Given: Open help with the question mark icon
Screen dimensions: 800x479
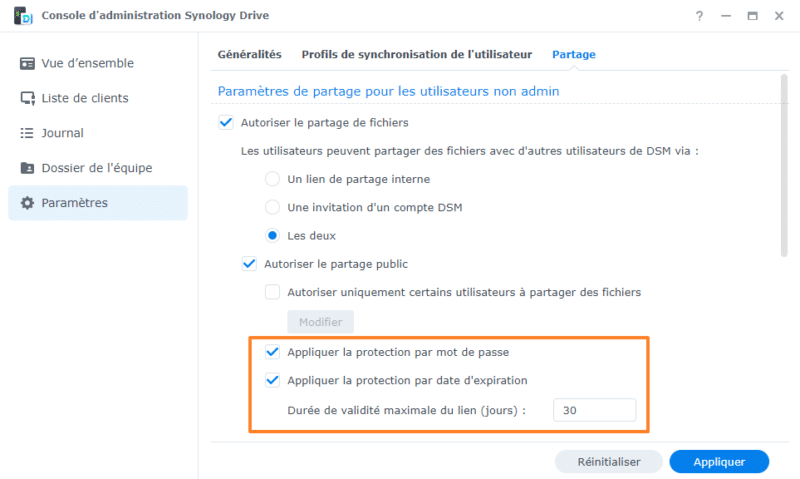Looking at the screenshot, I should 699,17.
